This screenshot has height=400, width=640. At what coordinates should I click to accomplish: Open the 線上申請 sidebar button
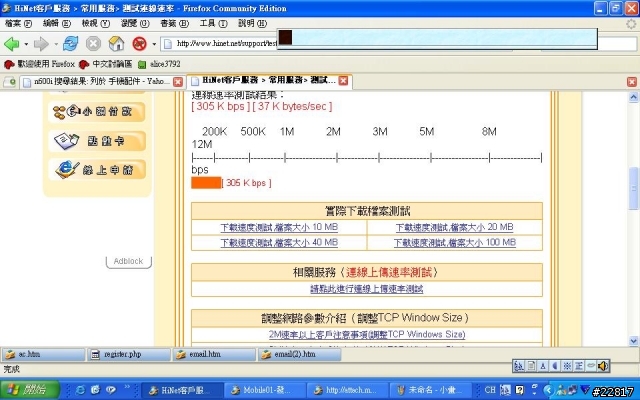pos(97,169)
